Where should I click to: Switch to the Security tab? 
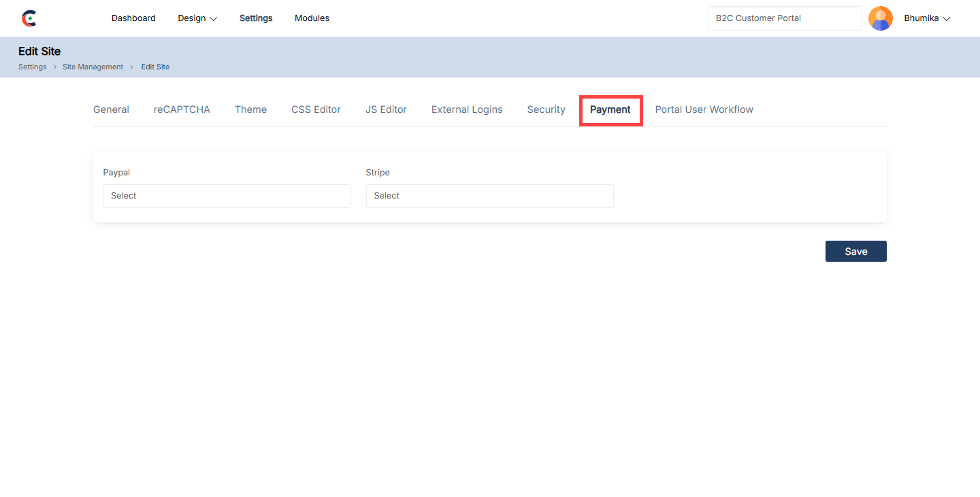[x=546, y=109]
